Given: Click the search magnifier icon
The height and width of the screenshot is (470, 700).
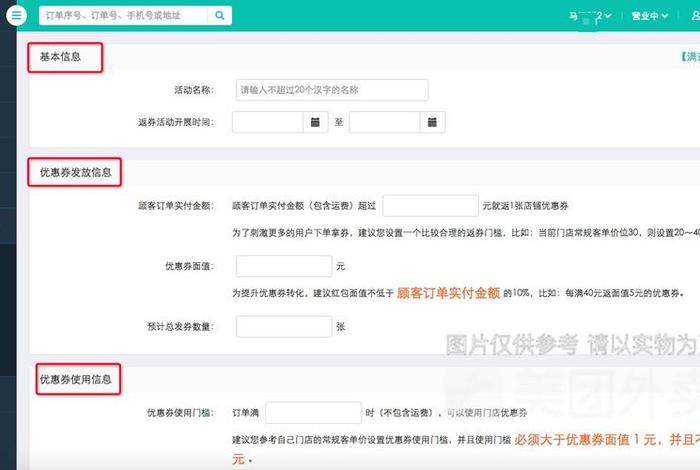Looking at the screenshot, I should pos(220,16).
